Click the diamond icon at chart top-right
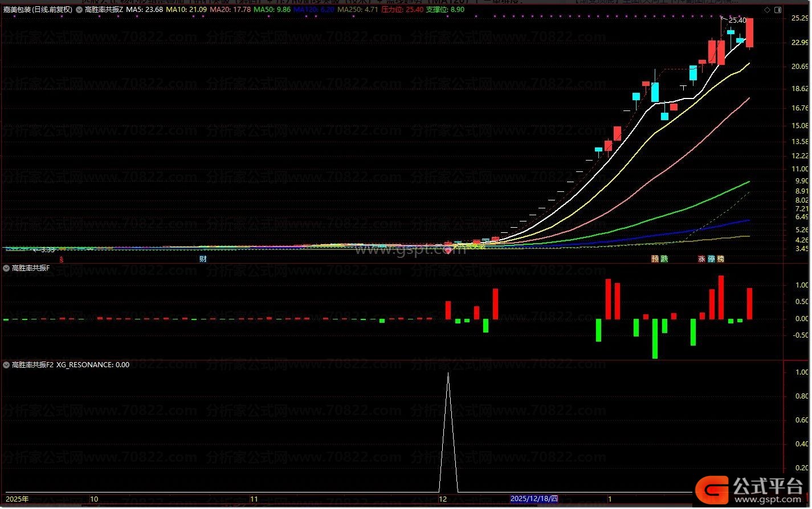The width and height of the screenshot is (812, 509). click(x=766, y=10)
